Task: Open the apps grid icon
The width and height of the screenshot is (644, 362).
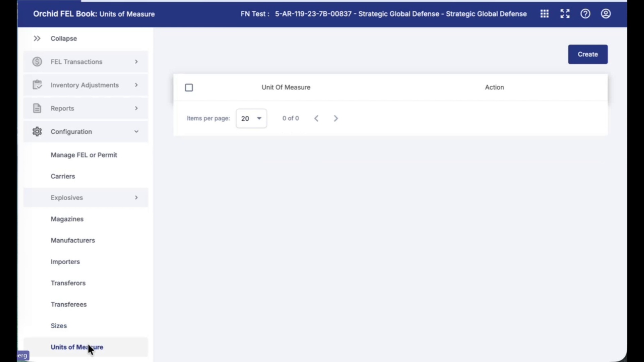Action: (544, 14)
